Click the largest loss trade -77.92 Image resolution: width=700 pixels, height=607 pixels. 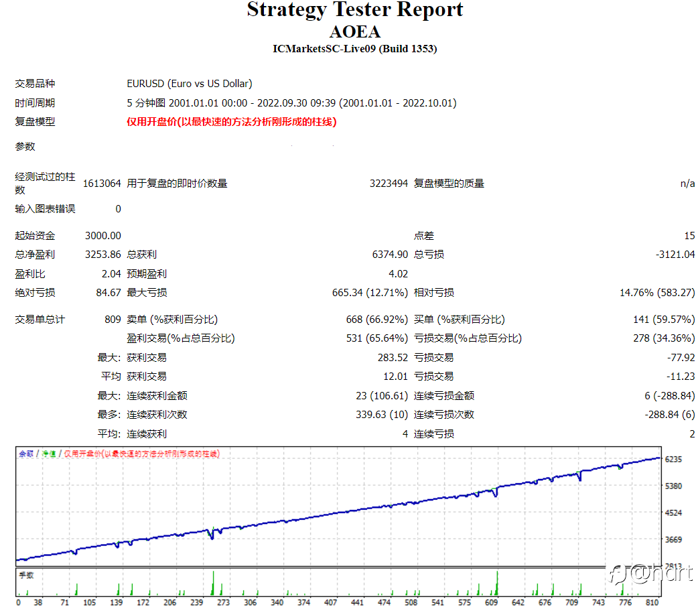pos(681,357)
